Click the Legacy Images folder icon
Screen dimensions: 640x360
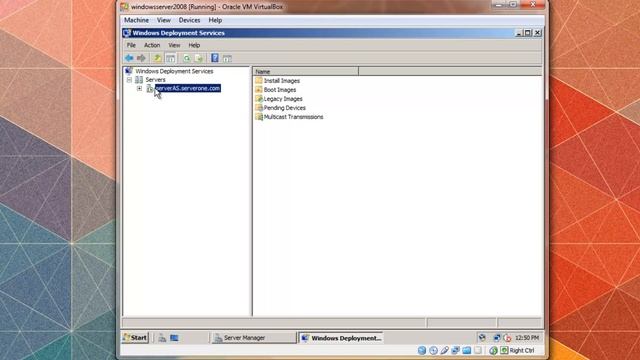[x=259, y=99]
